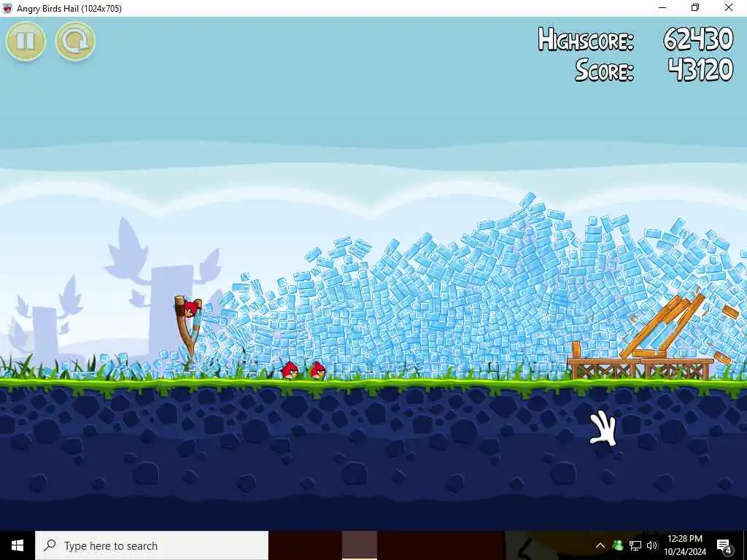Open the Windows Start menu
This screenshot has width=747, height=560.
tap(18, 545)
